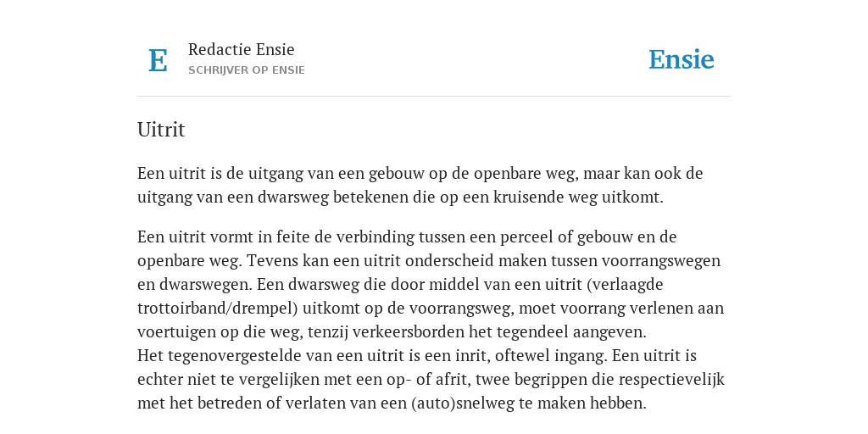Click the header divider line below the author

pyautogui.click(x=434, y=97)
